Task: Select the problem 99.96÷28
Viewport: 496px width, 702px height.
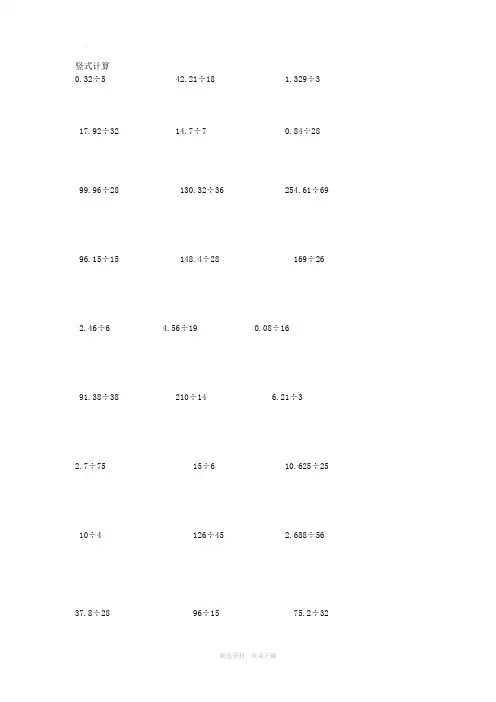Action: pyautogui.click(x=99, y=190)
